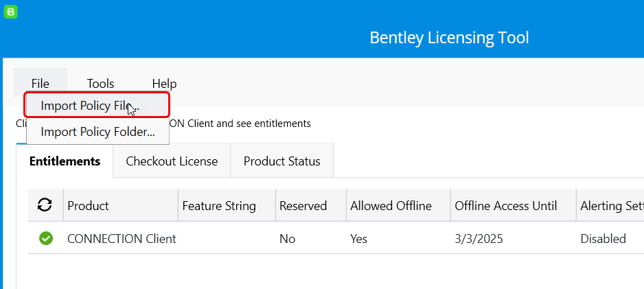Click the Allowed Offline value 'Yes'

pos(358,238)
